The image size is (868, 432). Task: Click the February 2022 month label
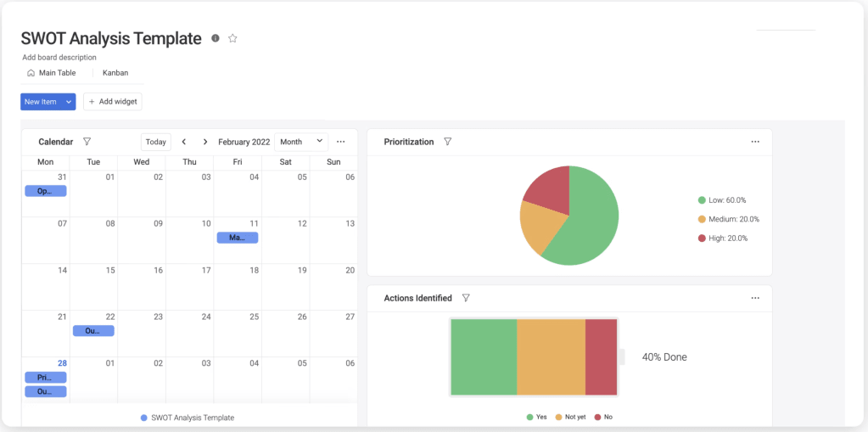tap(244, 142)
